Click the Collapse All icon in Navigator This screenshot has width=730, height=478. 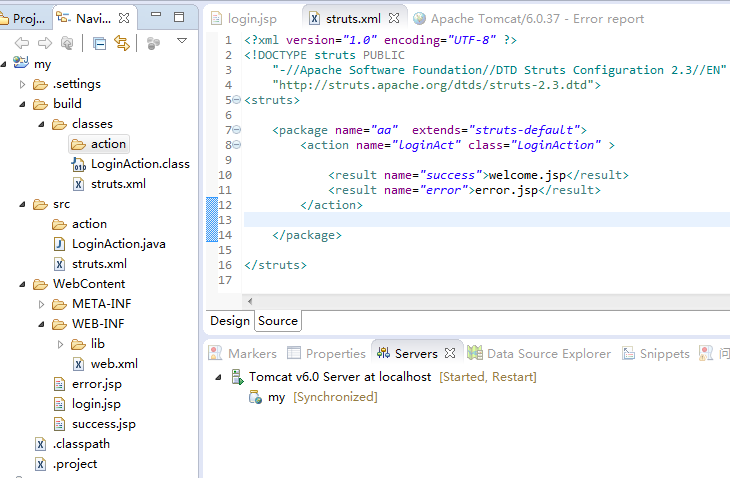99,43
